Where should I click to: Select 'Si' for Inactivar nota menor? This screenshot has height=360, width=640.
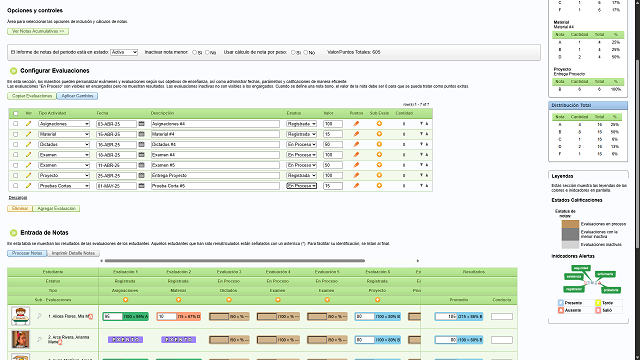(x=194, y=52)
